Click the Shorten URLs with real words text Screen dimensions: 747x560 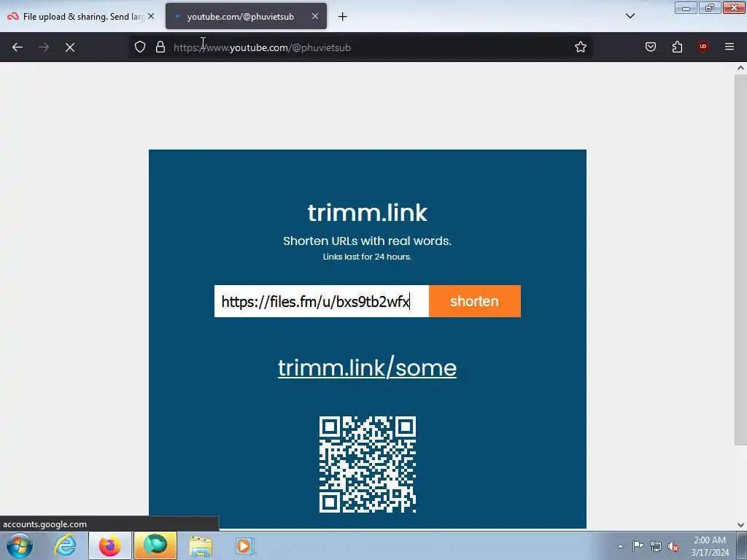(x=368, y=241)
